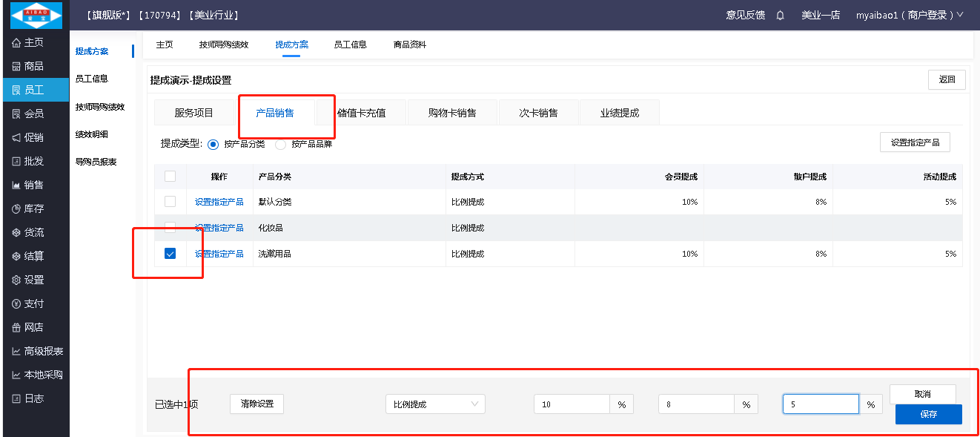
Task: Click the 散户提成 column header
Action: tap(810, 177)
